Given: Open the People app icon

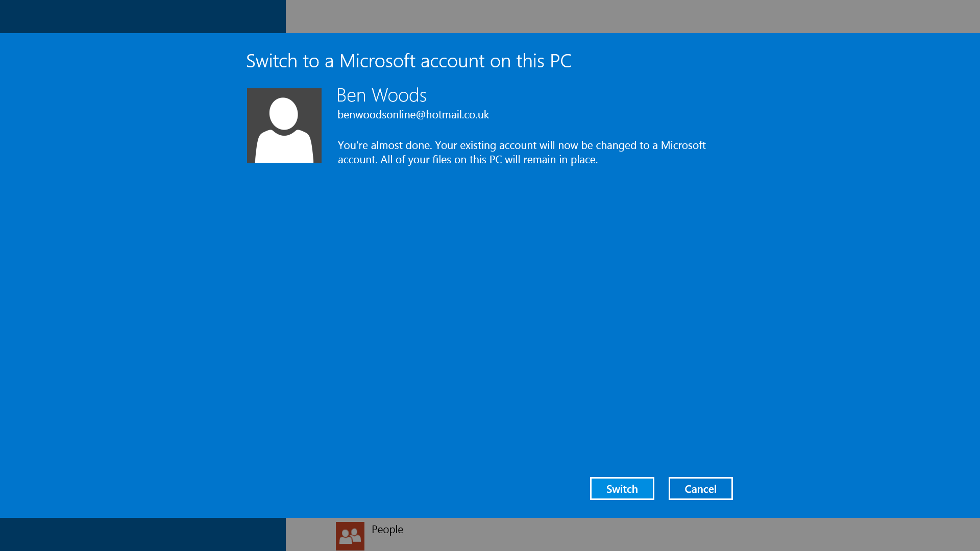Looking at the screenshot, I should [350, 536].
